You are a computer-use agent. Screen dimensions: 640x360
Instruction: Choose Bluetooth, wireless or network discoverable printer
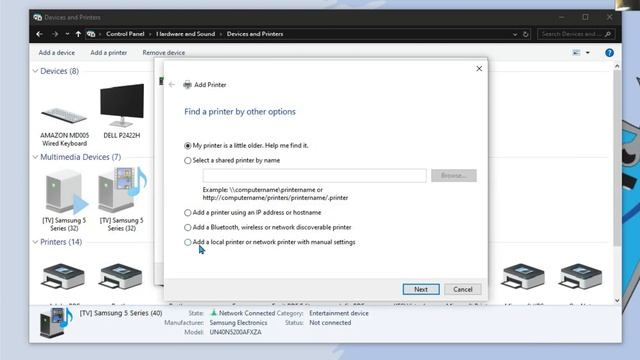pyautogui.click(x=268, y=227)
